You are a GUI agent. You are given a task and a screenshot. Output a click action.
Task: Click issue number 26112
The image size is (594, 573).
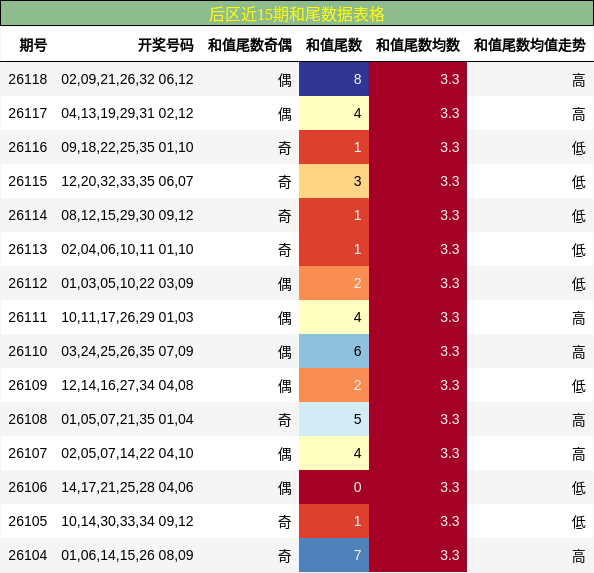coord(28,283)
